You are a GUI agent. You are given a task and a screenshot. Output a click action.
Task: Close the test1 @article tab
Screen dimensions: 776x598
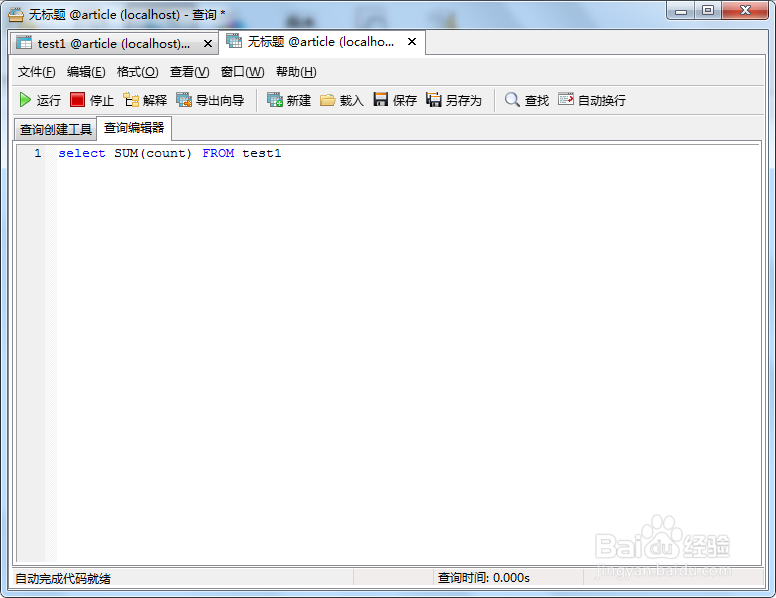(208, 44)
